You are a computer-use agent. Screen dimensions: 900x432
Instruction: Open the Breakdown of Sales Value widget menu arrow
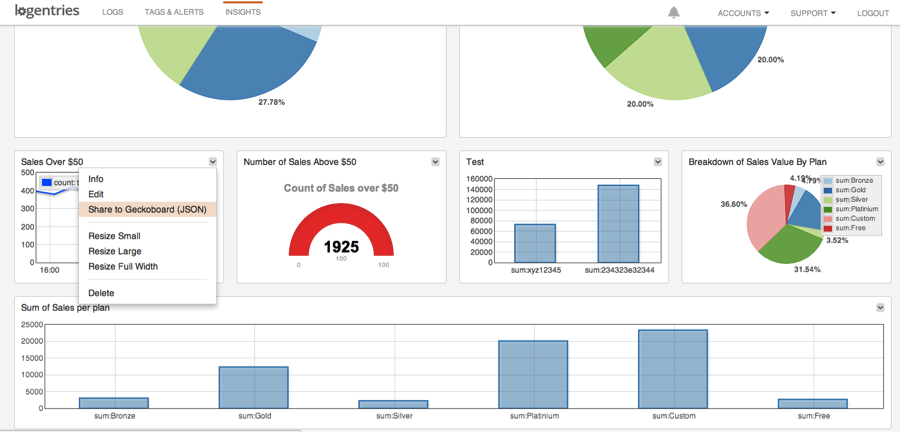[880, 162]
